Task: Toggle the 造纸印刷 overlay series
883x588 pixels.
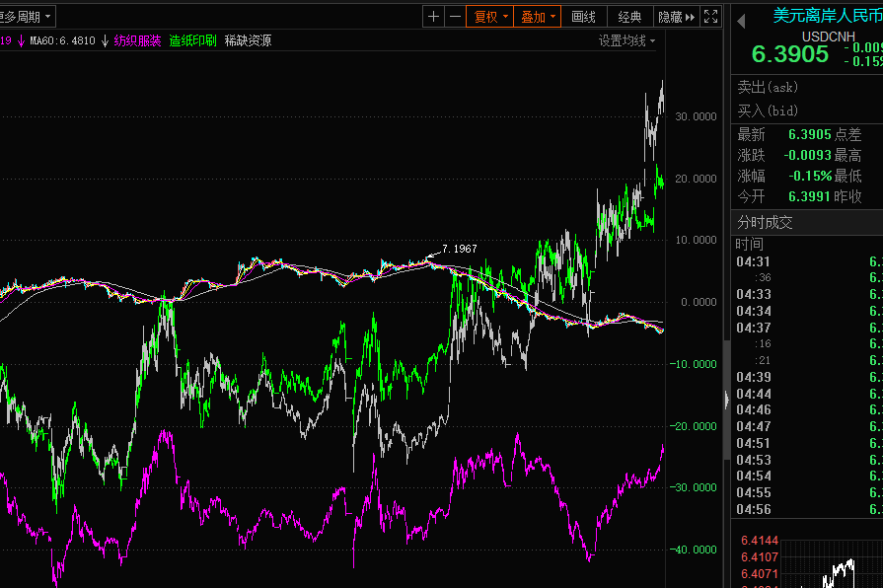Action: tap(192, 40)
